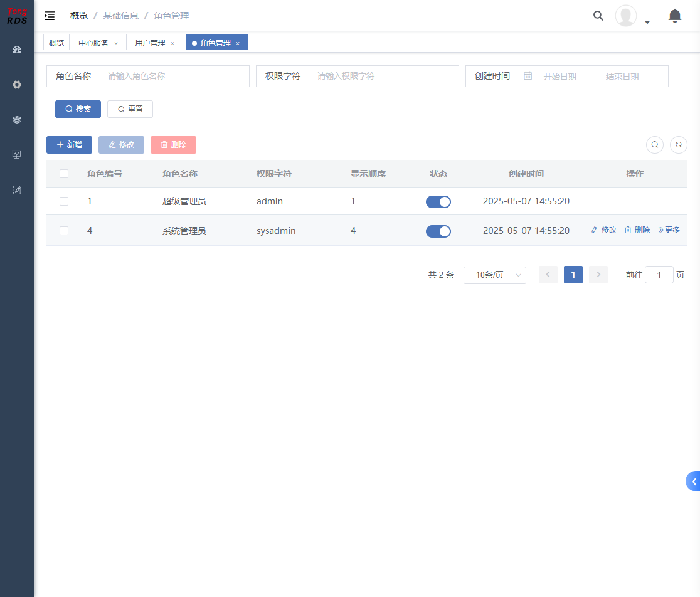
Task: Toggle status switch for 系统管理员
Action: [x=438, y=231]
